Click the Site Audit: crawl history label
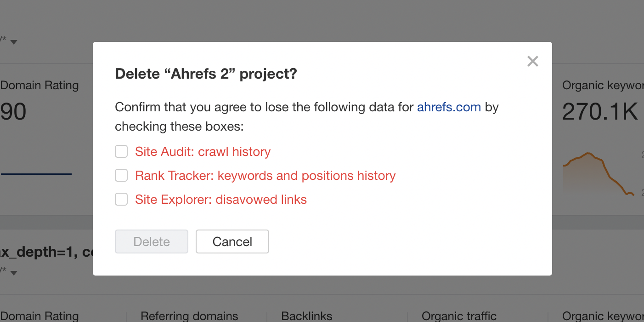The width and height of the screenshot is (644, 322). pyautogui.click(x=203, y=152)
